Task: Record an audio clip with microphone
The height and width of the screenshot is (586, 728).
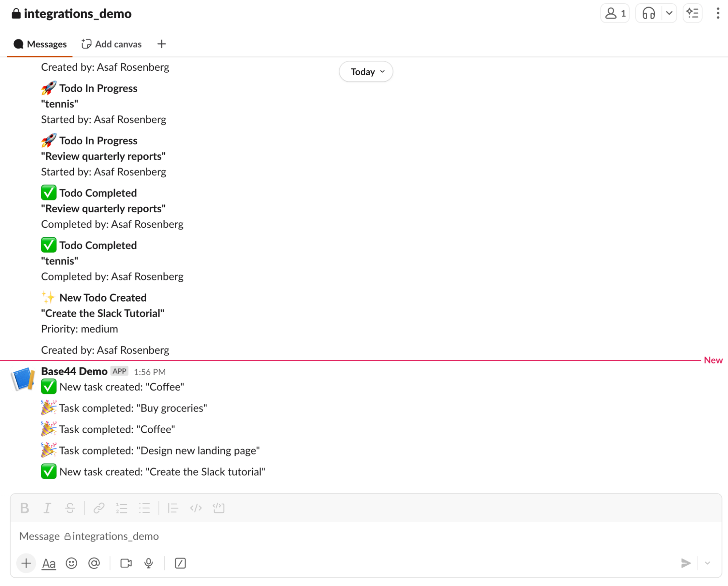Action: pos(148,563)
